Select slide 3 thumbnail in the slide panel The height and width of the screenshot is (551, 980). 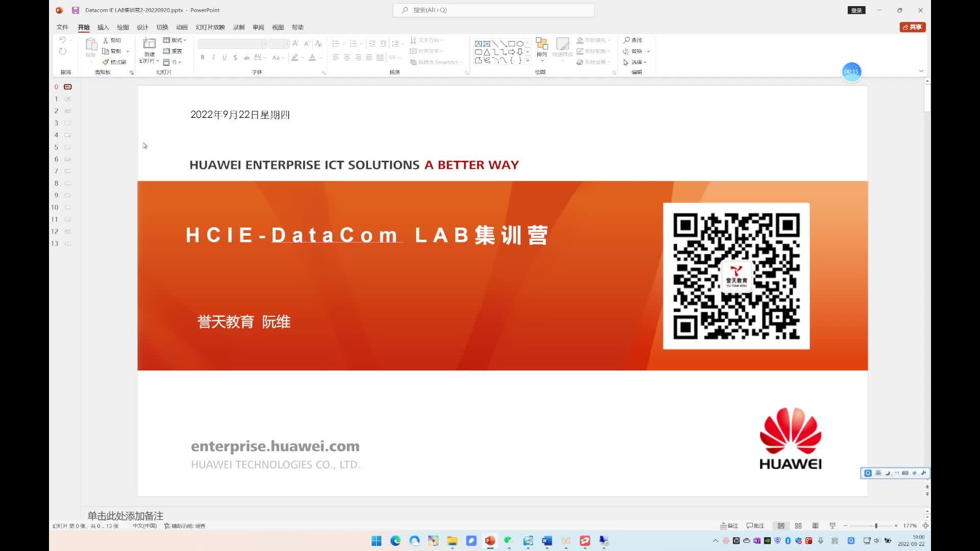[67, 122]
